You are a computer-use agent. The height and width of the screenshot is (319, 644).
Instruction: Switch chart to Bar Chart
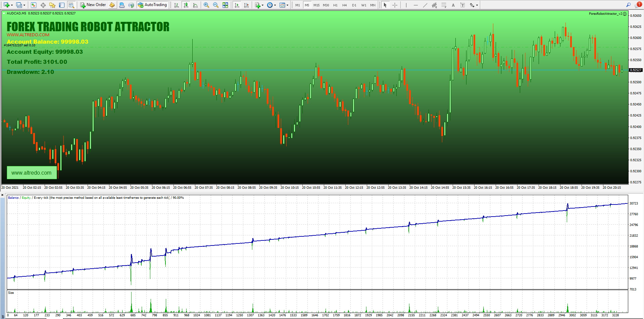point(176,5)
